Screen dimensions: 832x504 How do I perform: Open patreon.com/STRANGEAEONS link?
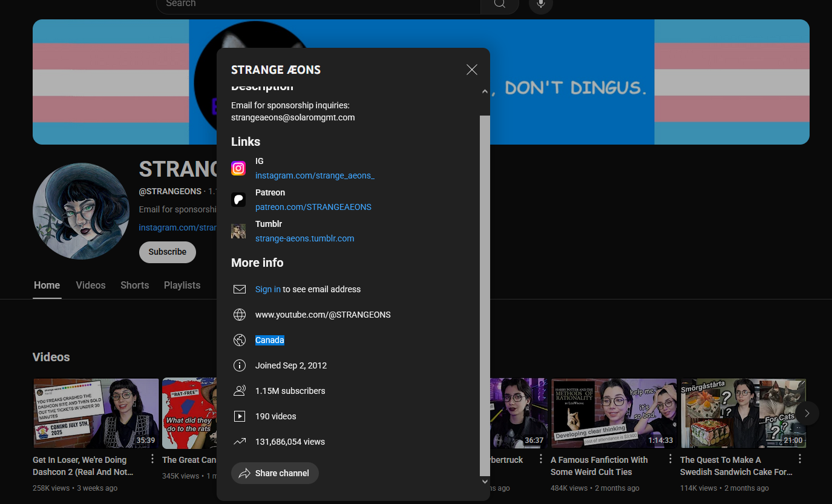tap(313, 207)
